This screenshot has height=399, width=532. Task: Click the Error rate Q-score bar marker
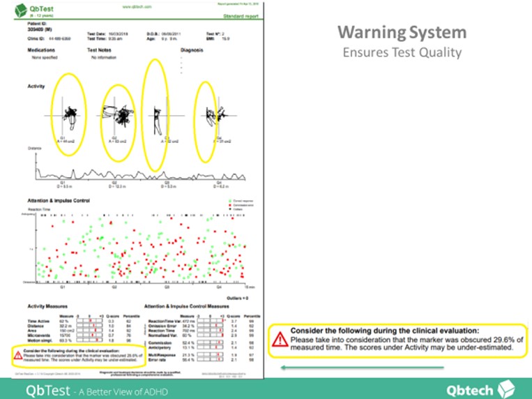(x=219, y=360)
